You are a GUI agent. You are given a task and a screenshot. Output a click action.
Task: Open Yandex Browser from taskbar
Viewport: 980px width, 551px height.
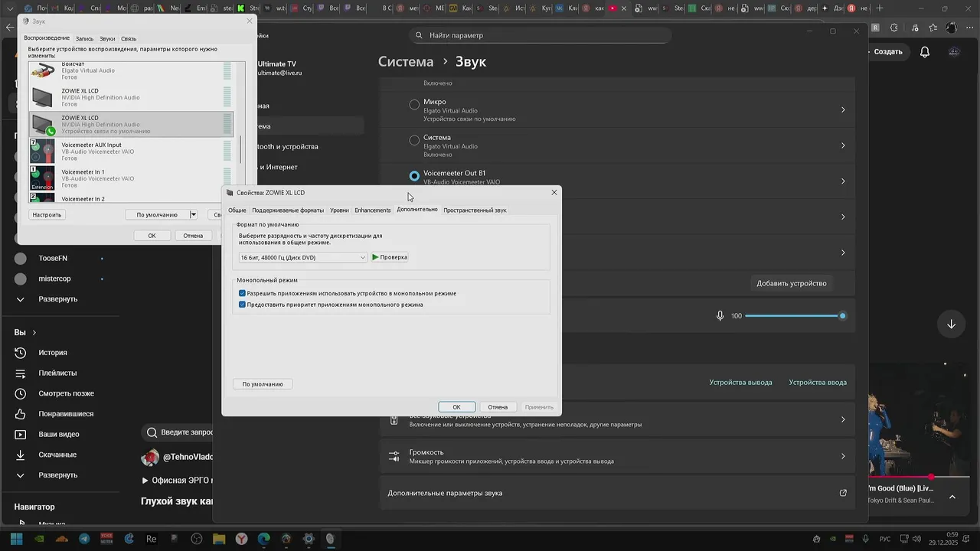pyautogui.click(x=241, y=539)
